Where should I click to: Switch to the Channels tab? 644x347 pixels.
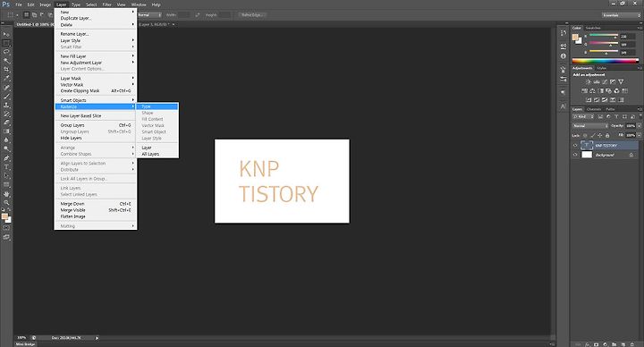click(x=594, y=109)
